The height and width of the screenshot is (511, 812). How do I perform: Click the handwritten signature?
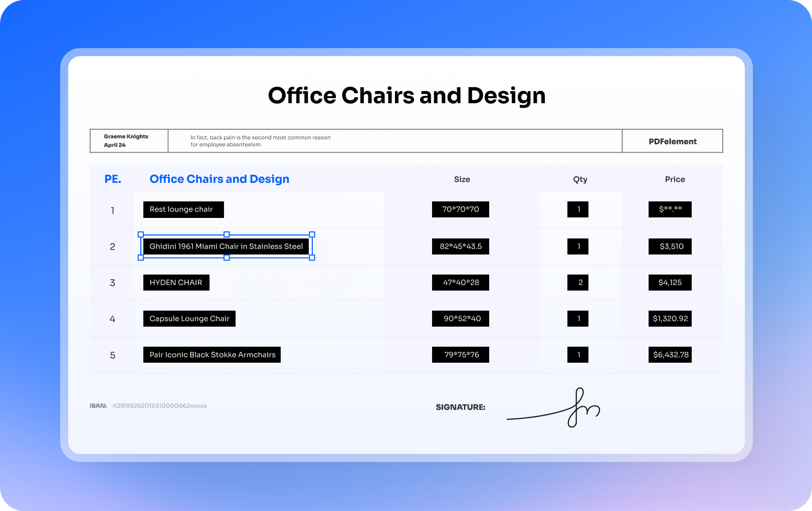[x=553, y=408]
